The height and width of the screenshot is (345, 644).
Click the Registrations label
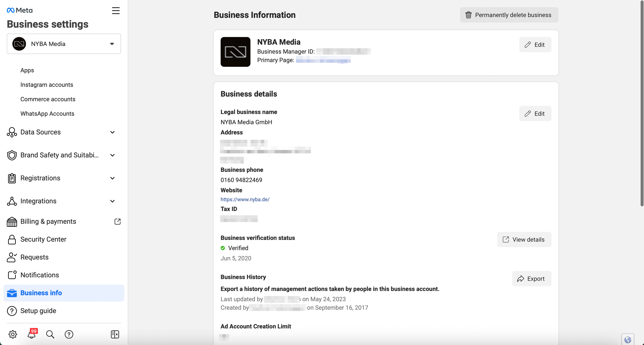[x=40, y=178]
